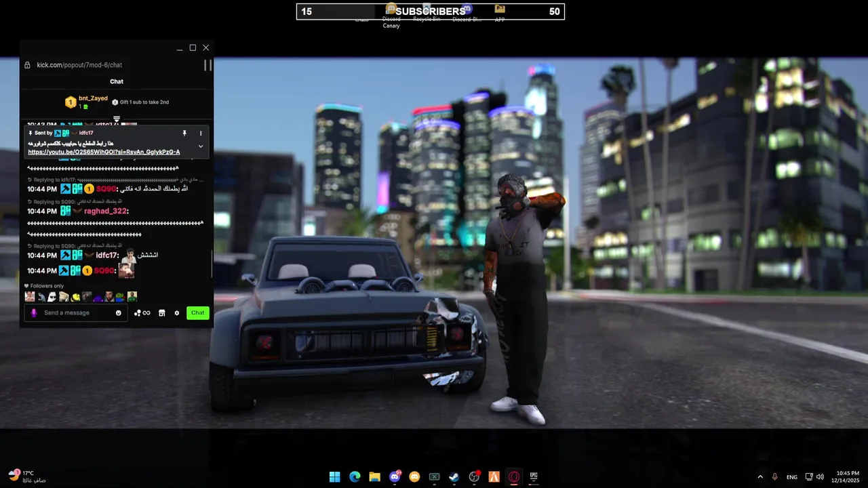Click the site lock icon in address bar
Image resolution: width=868 pixels, height=488 pixels.
coord(27,65)
